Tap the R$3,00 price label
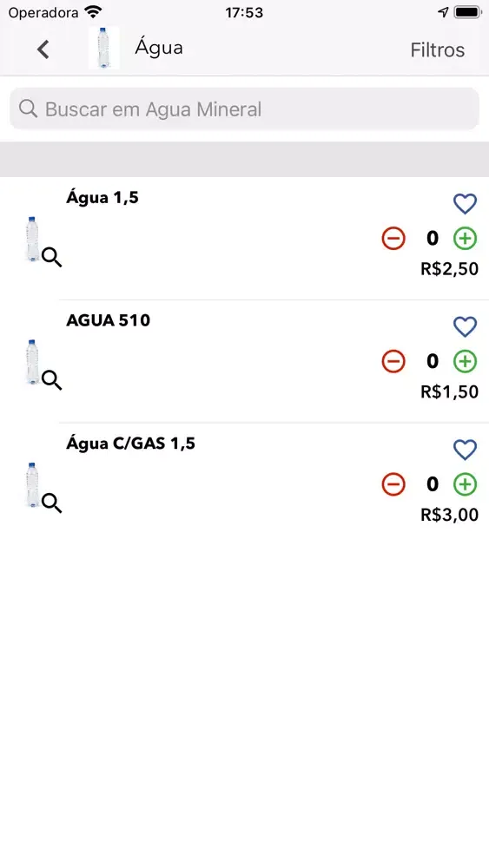489x868 pixels. click(x=450, y=515)
